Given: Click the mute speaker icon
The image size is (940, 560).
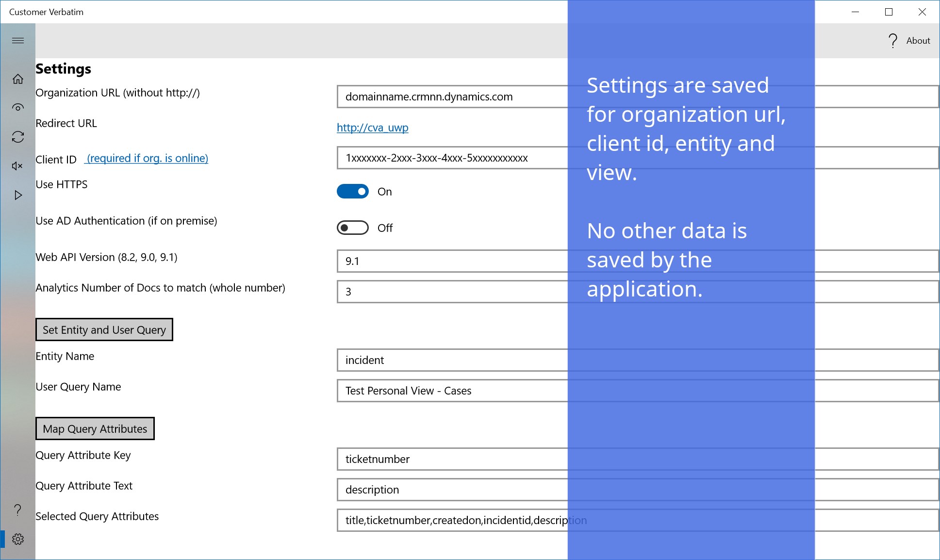Looking at the screenshot, I should pos(17,166).
